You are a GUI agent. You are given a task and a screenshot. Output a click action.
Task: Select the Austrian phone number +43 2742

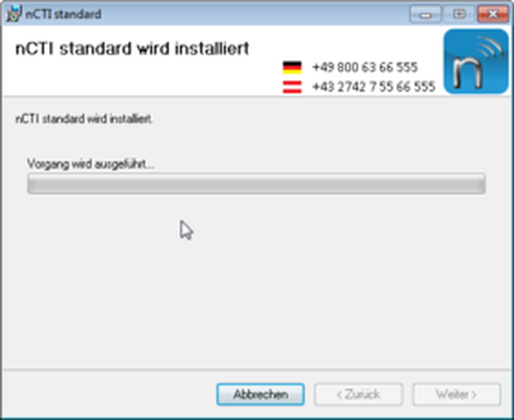tap(374, 87)
